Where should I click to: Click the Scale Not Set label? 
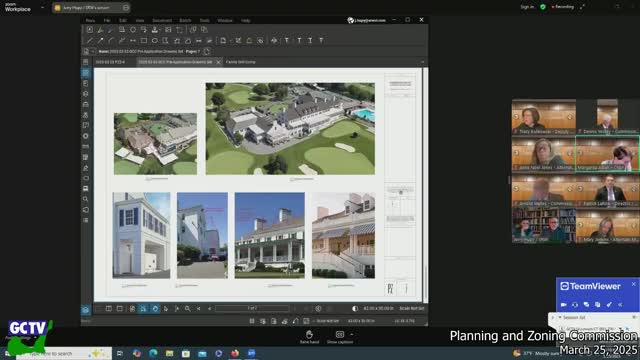pyautogui.click(x=411, y=309)
